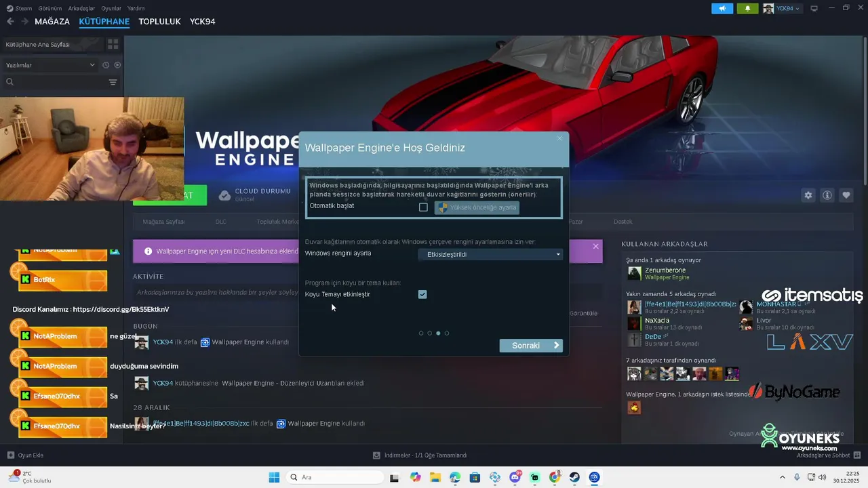The image size is (868, 488).
Task: Open İndirmeler downloads status
Action: (x=420, y=455)
